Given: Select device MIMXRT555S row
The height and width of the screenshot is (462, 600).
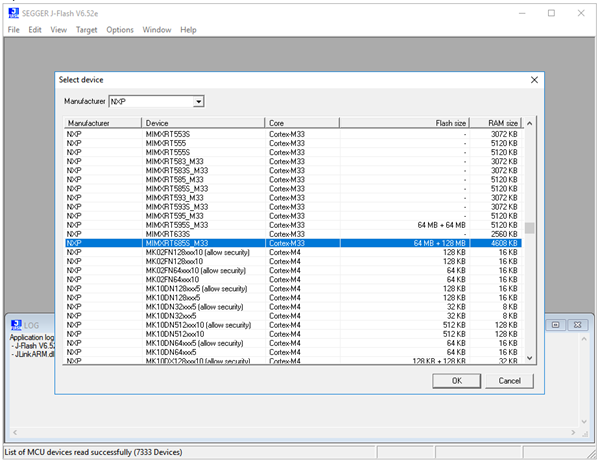Looking at the screenshot, I should pos(293,152).
